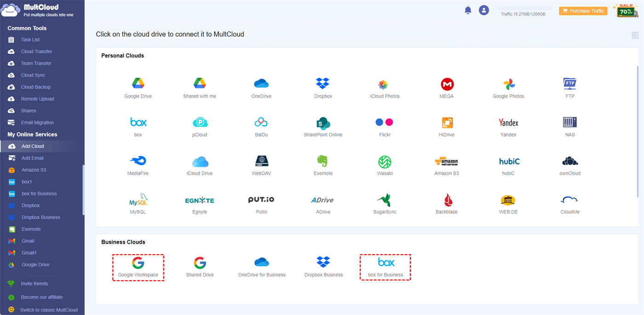
Task: Open Gmail1 account in sidebar
Action: 29,253
